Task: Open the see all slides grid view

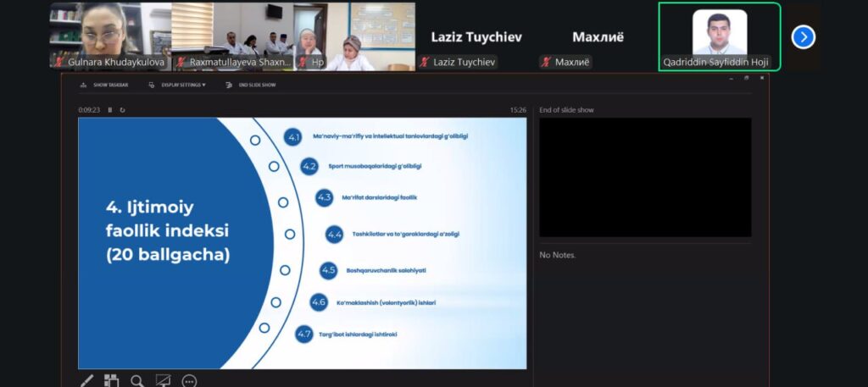Action: pos(112,381)
